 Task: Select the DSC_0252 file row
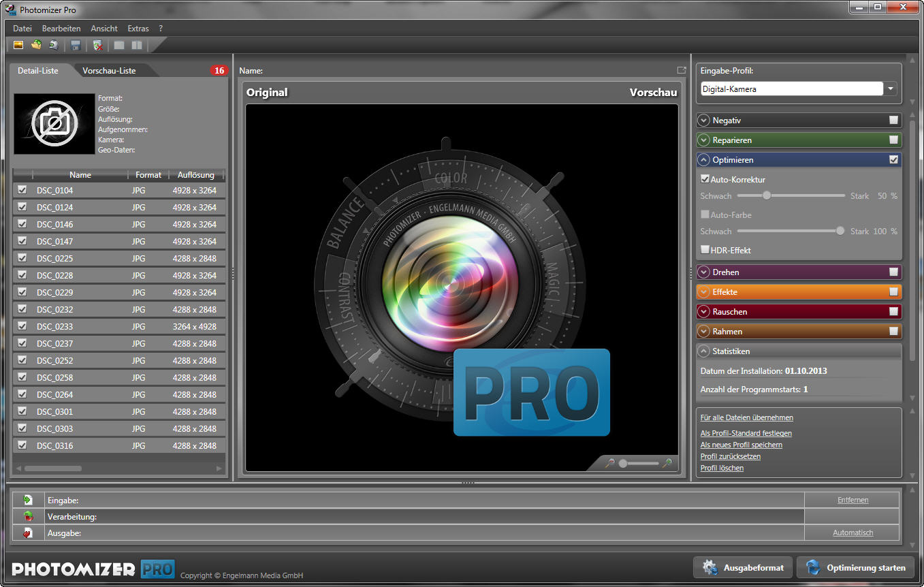tap(120, 360)
